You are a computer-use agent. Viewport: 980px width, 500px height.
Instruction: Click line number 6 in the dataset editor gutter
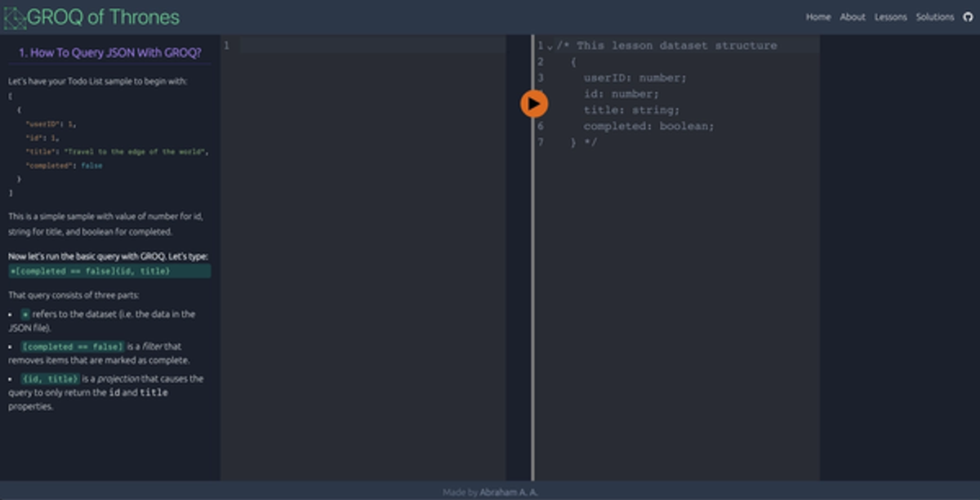point(539,126)
